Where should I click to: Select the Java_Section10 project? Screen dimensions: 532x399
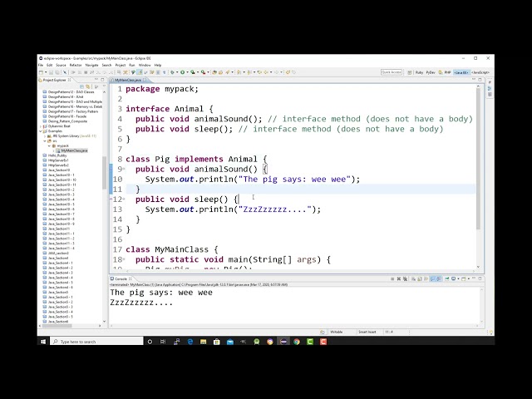[x=57, y=170]
